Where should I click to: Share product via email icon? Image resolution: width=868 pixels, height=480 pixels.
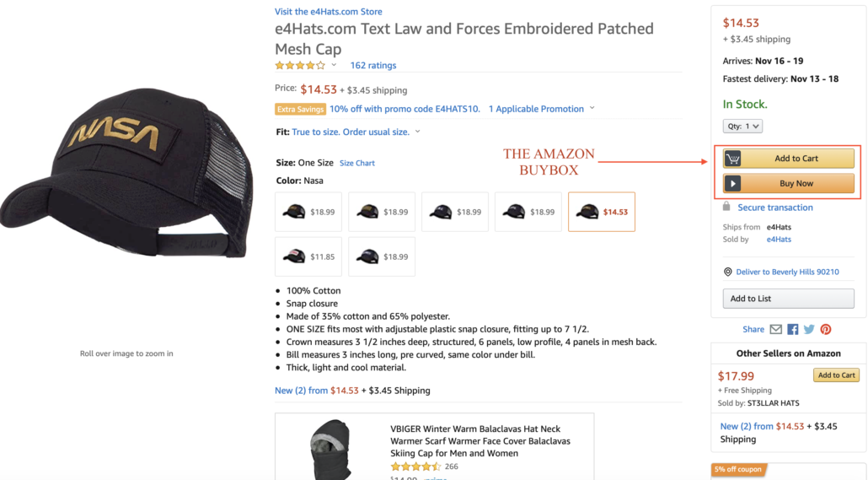coord(776,329)
